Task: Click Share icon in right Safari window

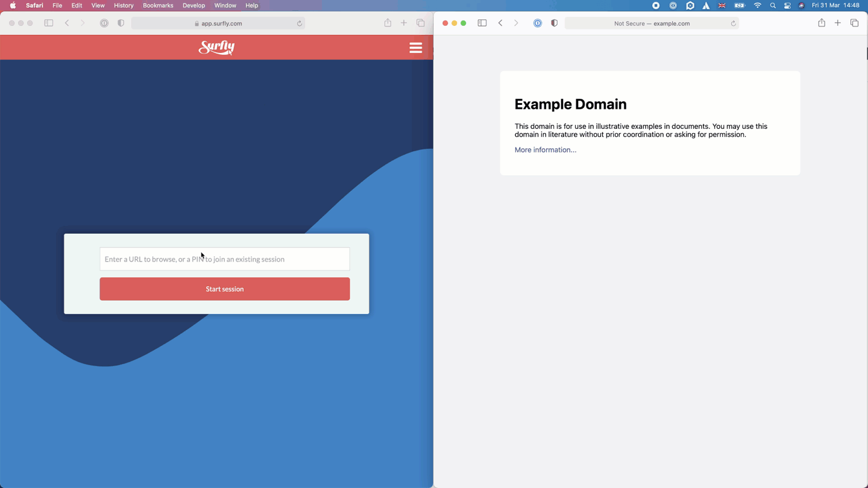Action: (x=821, y=23)
